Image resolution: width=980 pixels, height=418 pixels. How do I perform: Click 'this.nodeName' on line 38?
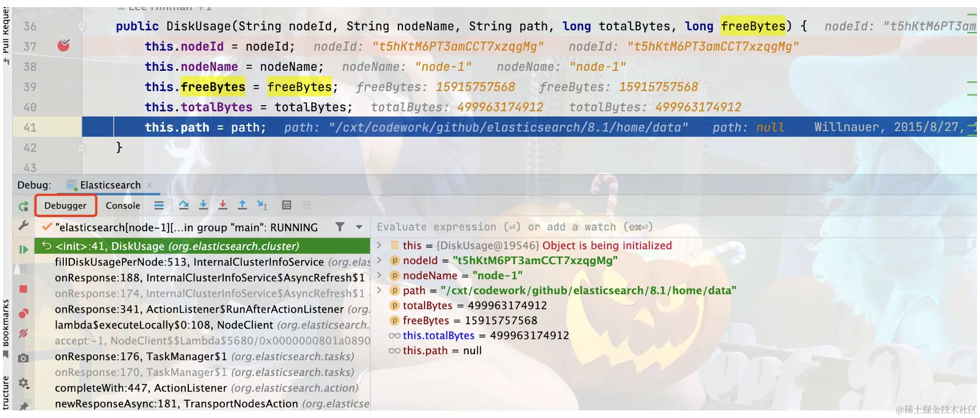click(191, 67)
